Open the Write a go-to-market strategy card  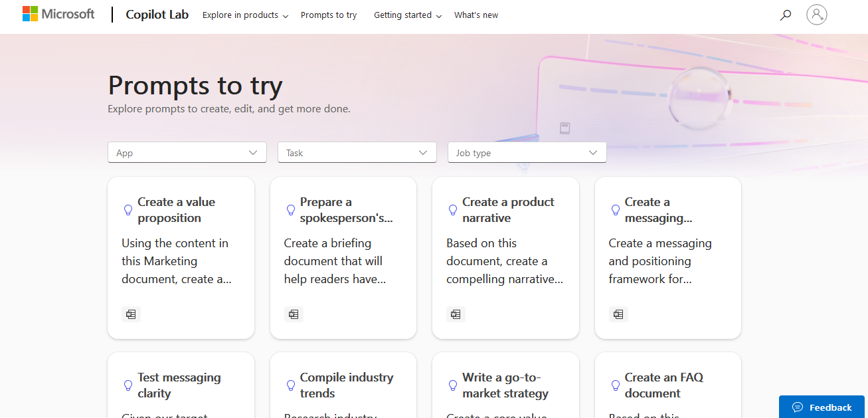[505, 385]
